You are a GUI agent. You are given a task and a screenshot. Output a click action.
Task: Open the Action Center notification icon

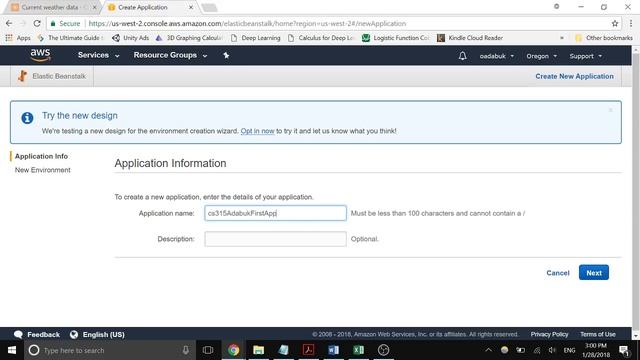(624, 350)
